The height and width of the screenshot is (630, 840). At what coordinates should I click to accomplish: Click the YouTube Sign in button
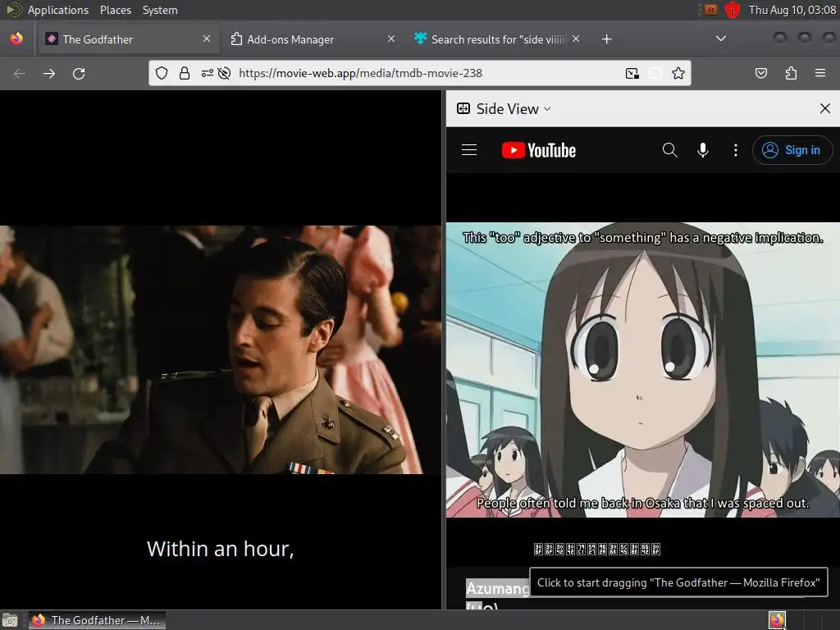[792, 150]
